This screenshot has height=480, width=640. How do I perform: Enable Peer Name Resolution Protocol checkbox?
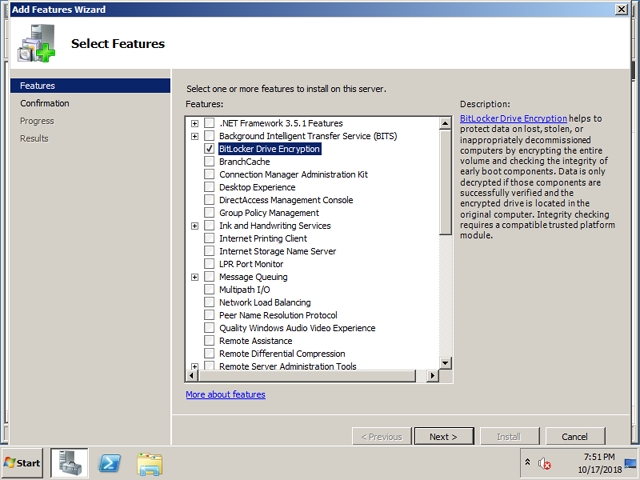coord(209,315)
